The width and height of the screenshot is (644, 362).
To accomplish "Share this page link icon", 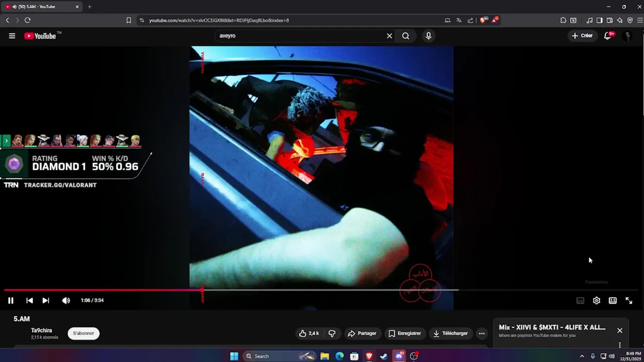I will [470, 20].
